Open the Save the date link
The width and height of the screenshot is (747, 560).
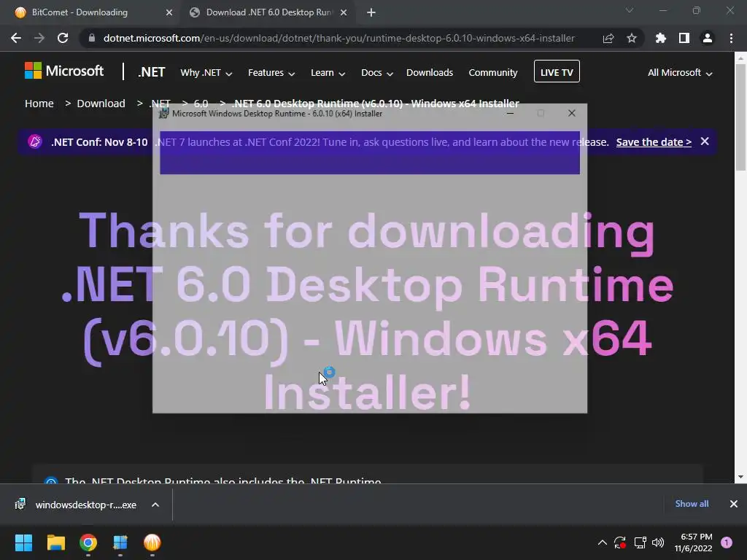[654, 142]
